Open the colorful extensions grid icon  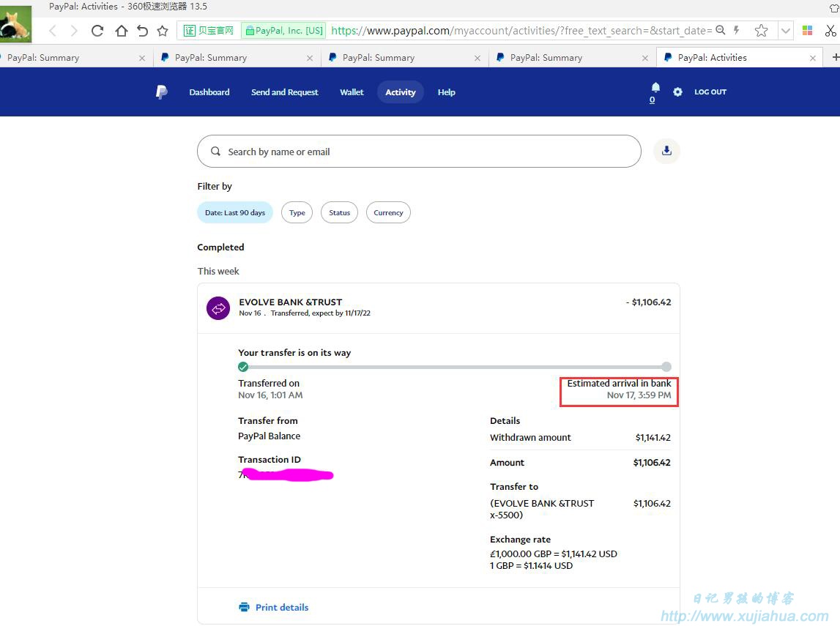click(x=807, y=31)
